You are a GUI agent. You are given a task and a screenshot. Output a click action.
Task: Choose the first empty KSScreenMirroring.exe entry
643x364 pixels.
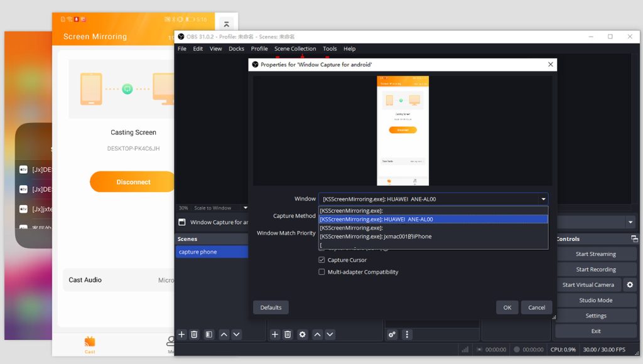coord(433,211)
